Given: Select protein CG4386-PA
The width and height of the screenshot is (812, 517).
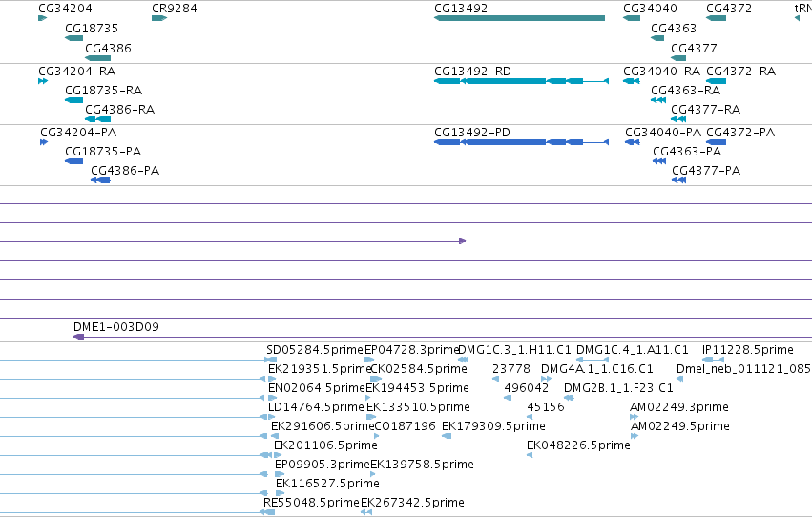Looking at the screenshot, I should coord(125,170).
